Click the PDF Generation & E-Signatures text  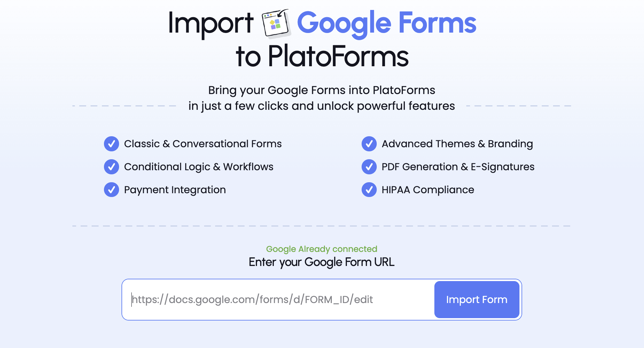click(x=458, y=167)
